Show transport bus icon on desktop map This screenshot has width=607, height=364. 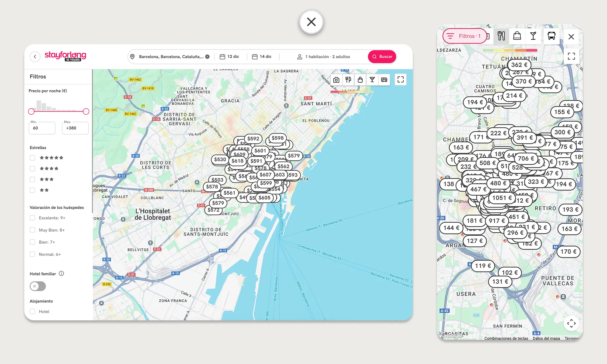coord(384,80)
